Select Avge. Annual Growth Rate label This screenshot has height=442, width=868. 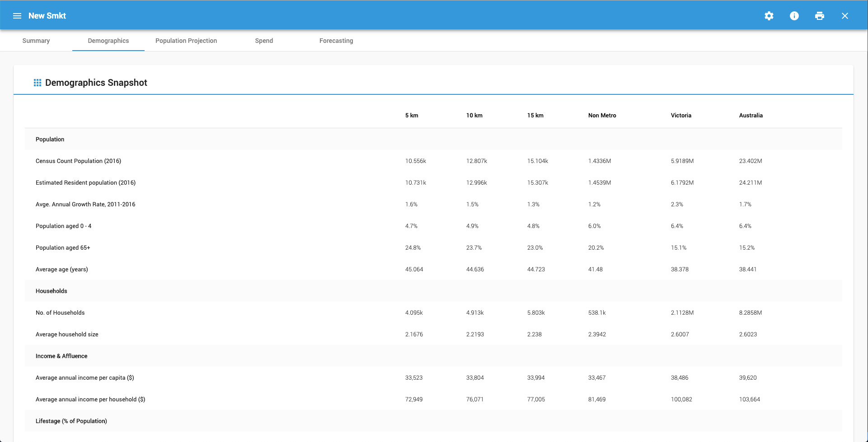pyautogui.click(x=85, y=205)
